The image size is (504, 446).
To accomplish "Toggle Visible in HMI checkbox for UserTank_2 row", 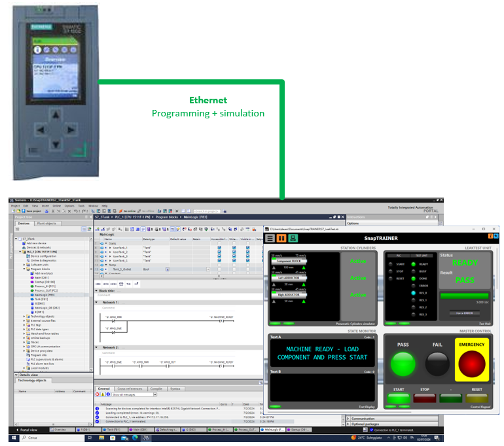I will (248, 252).
